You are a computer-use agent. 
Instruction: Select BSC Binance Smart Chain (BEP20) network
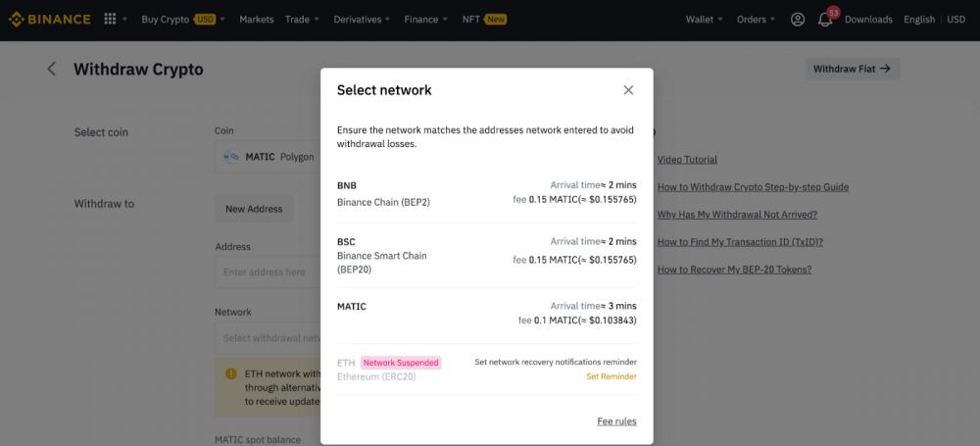tap(487, 255)
